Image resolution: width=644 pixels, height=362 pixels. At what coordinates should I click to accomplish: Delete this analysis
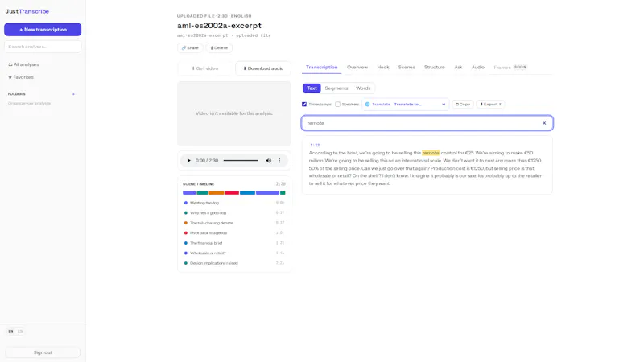click(x=219, y=48)
